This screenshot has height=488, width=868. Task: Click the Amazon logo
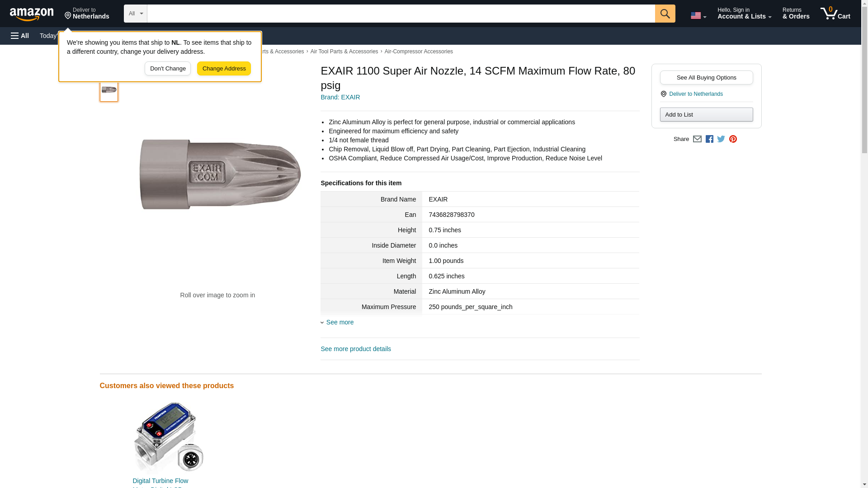pyautogui.click(x=32, y=14)
